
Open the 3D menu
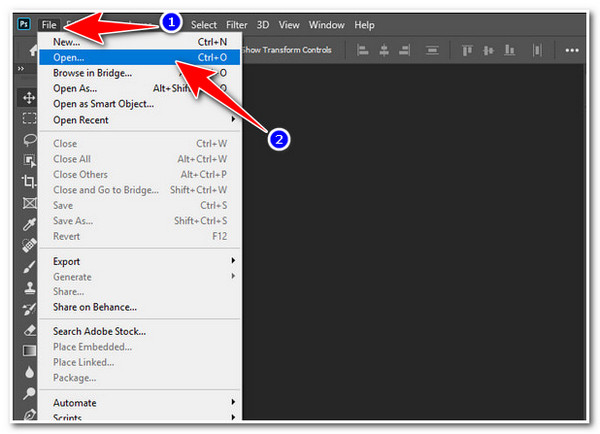tap(262, 25)
